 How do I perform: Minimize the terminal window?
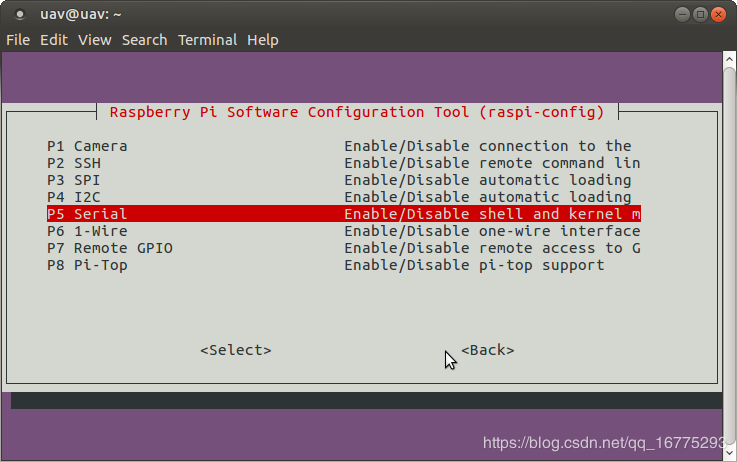pyautogui.click(x=682, y=15)
